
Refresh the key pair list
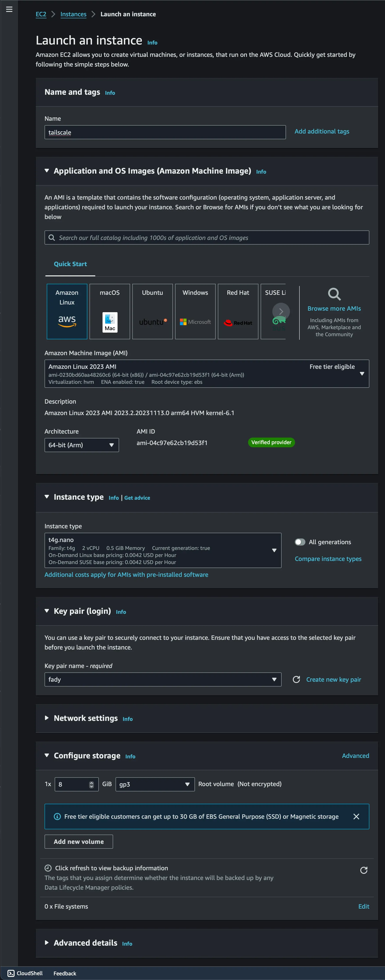pos(296,679)
